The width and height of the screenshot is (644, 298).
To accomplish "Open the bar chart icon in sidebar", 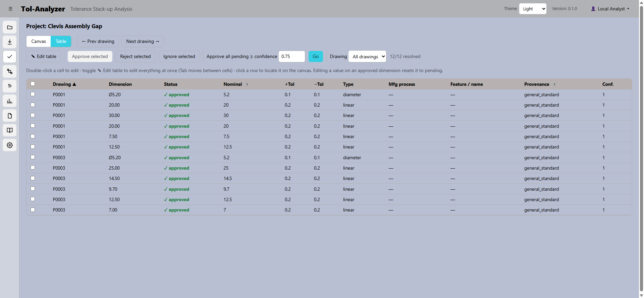I will pos(10,101).
